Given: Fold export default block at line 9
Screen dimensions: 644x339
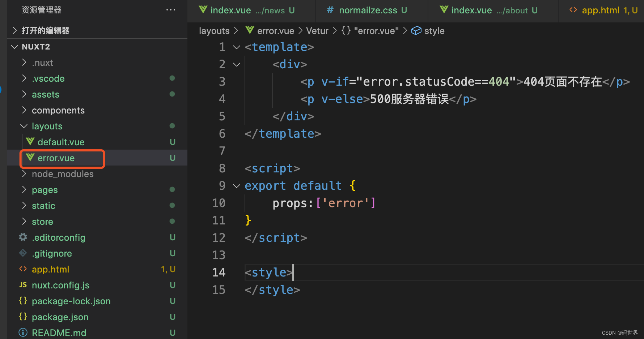Looking at the screenshot, I should point(237,186).
